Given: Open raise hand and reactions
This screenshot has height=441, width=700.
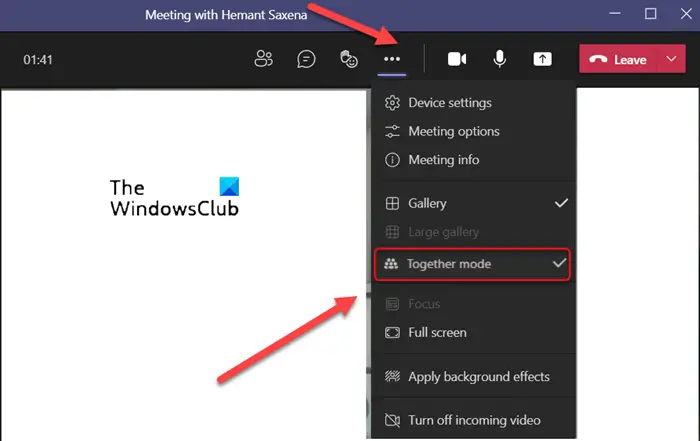Looking at the screenshot, I should tap(349, 59).
